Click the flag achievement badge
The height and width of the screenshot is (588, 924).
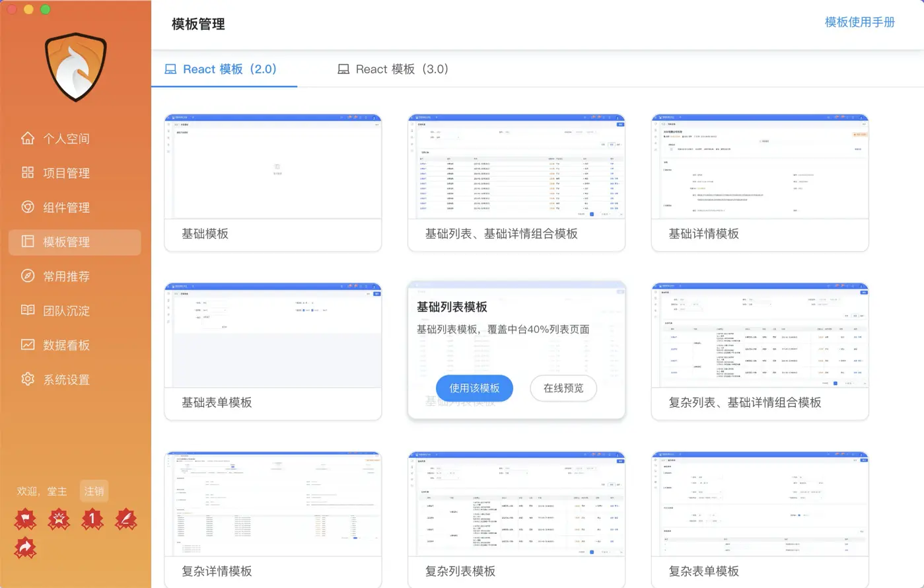[25, 519]
